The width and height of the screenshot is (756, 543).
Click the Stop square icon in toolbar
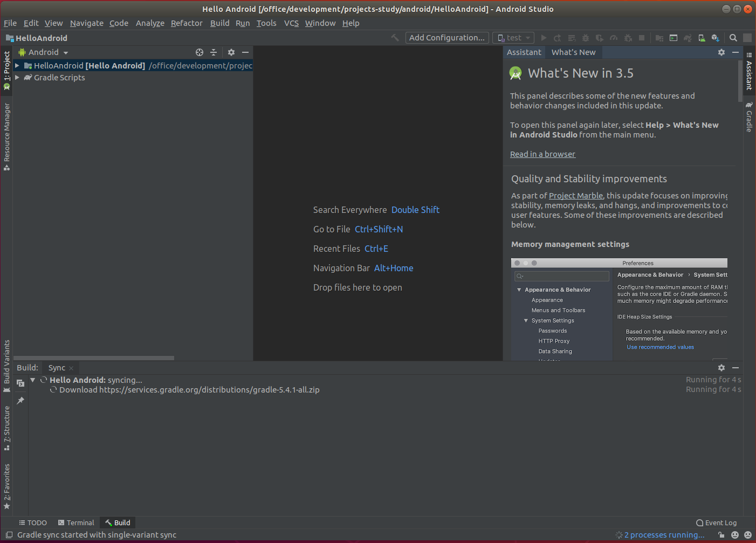[642, 38]
